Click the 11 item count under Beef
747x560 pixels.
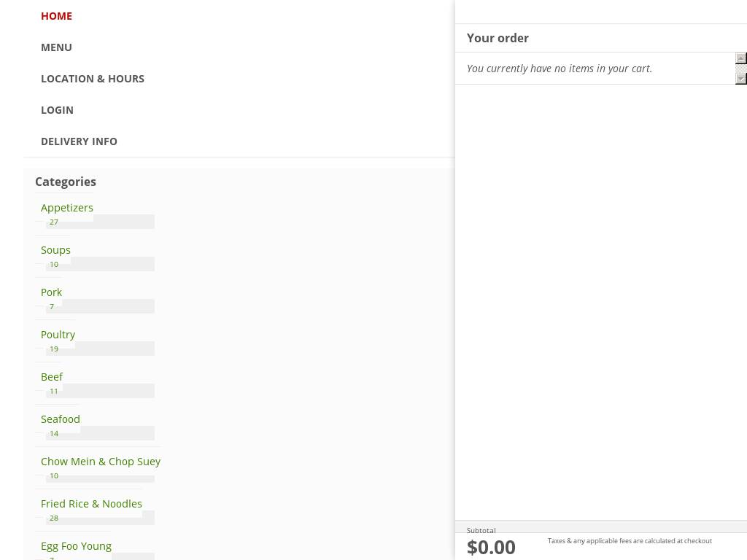tap(54, 391)
